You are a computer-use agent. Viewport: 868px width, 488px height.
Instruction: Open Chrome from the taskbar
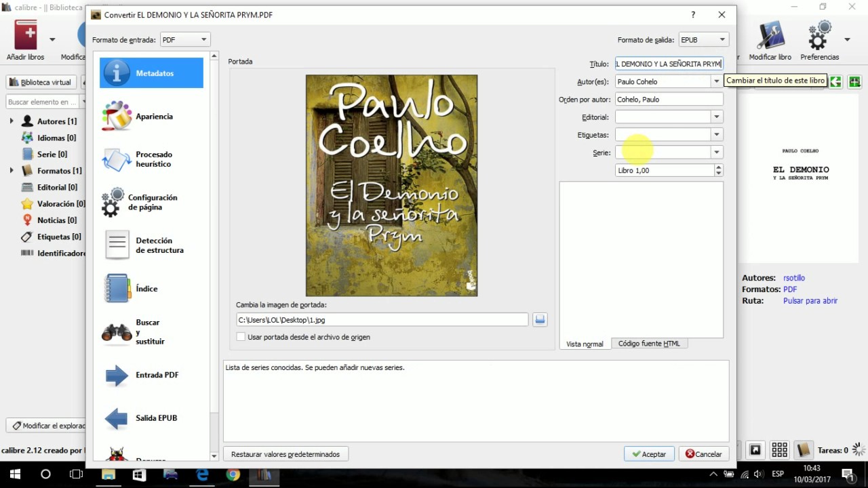pyautogui.click(x=233, y=474)
